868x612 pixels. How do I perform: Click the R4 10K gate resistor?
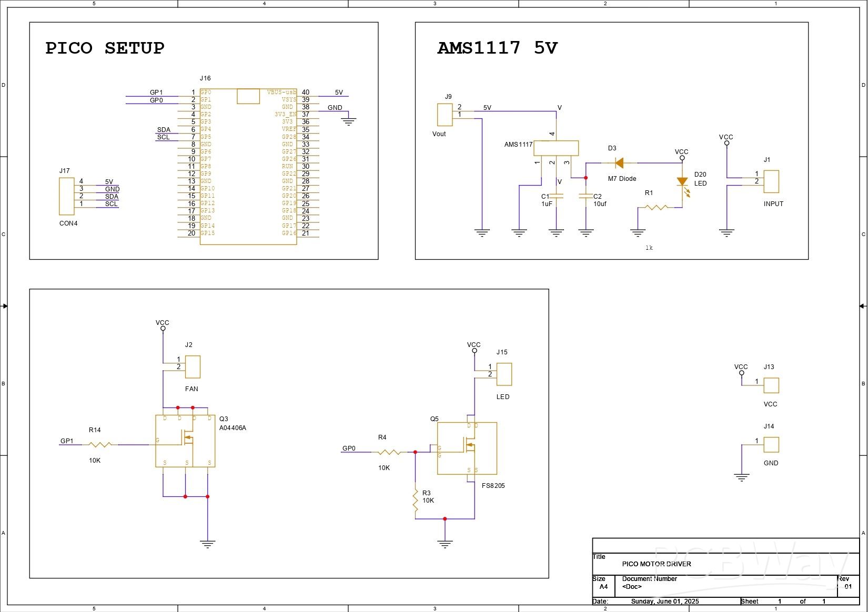point(389,452)
